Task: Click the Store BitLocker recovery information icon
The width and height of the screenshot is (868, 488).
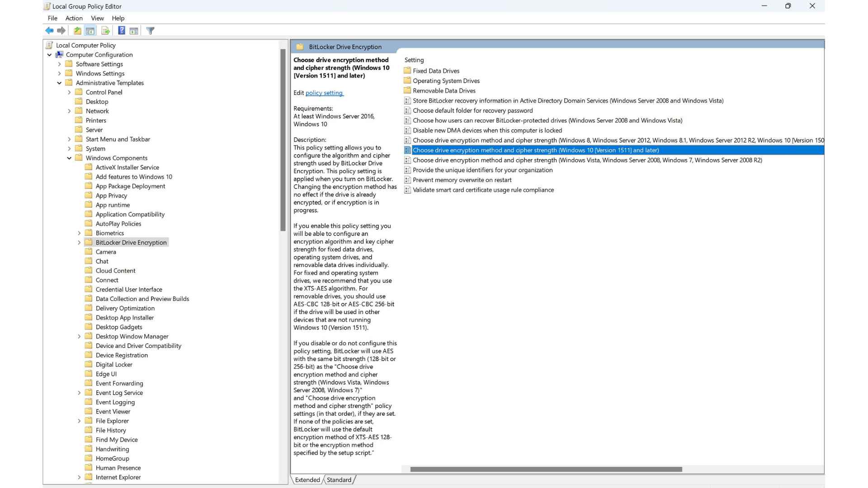Action: point(407,100)
